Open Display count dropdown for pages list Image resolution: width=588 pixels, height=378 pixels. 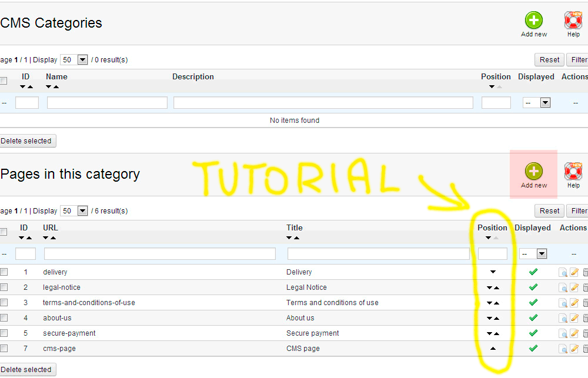[x=74, y=210]
